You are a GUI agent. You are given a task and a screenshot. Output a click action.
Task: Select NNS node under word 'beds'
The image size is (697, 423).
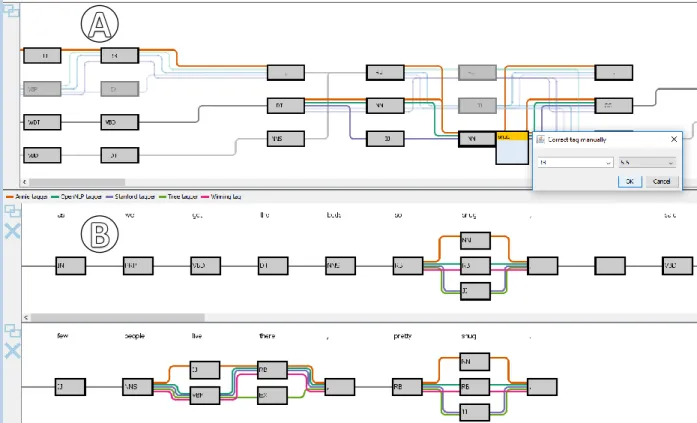click(x=340, y=266)
